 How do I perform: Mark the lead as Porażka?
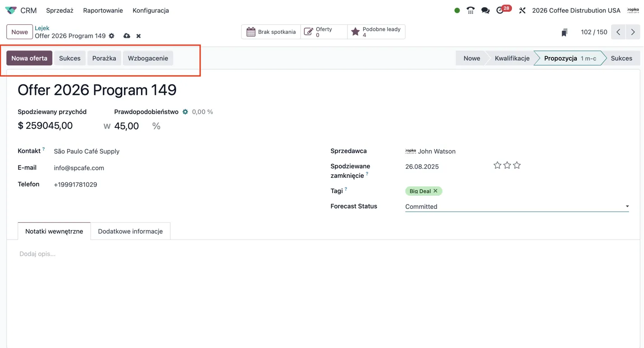104,58
